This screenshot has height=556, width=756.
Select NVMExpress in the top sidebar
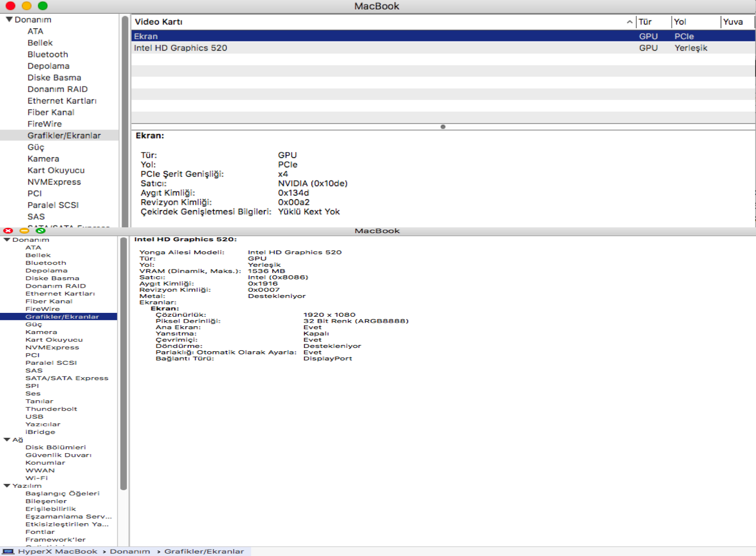(54, 182)
